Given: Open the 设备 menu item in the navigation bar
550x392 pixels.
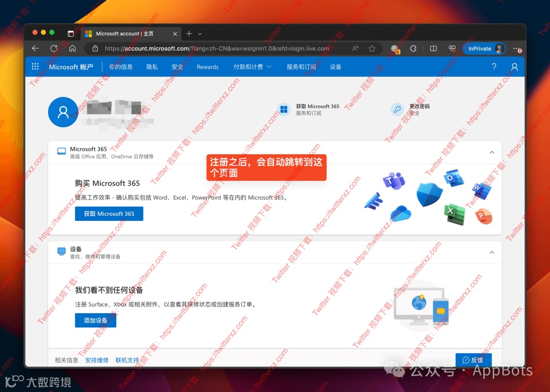Looking at the screenshot, I should [336, 67].
